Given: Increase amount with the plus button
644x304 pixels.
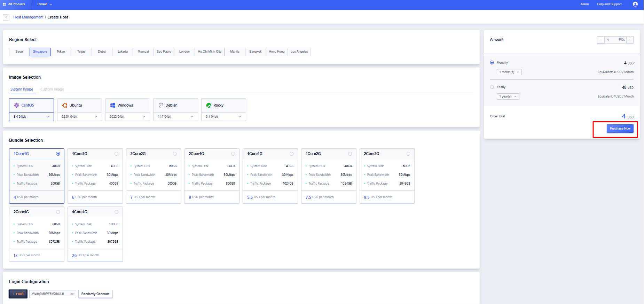Looking at the screenshot, I should click(630, 40).
